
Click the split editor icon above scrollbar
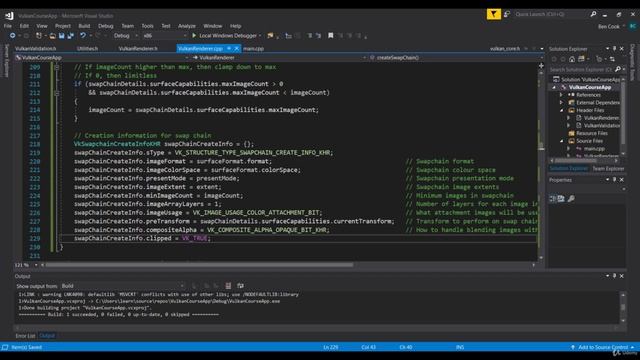tap(541, 66)
